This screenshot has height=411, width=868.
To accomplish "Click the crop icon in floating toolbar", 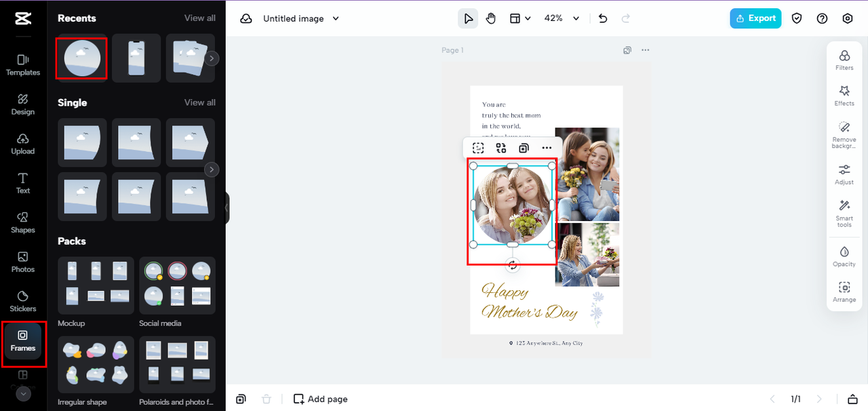I will point(478,148).
